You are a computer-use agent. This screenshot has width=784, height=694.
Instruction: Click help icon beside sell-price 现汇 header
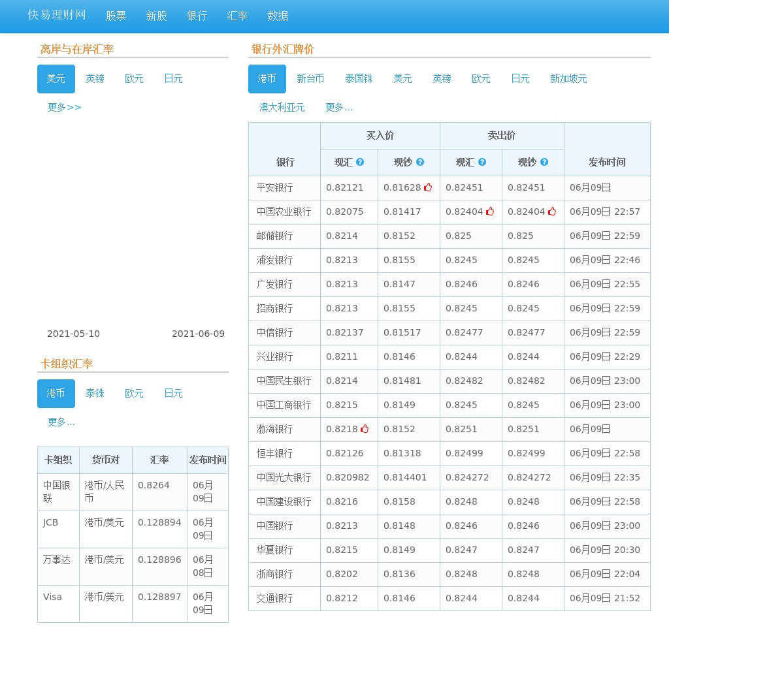[x=482, y=162]
